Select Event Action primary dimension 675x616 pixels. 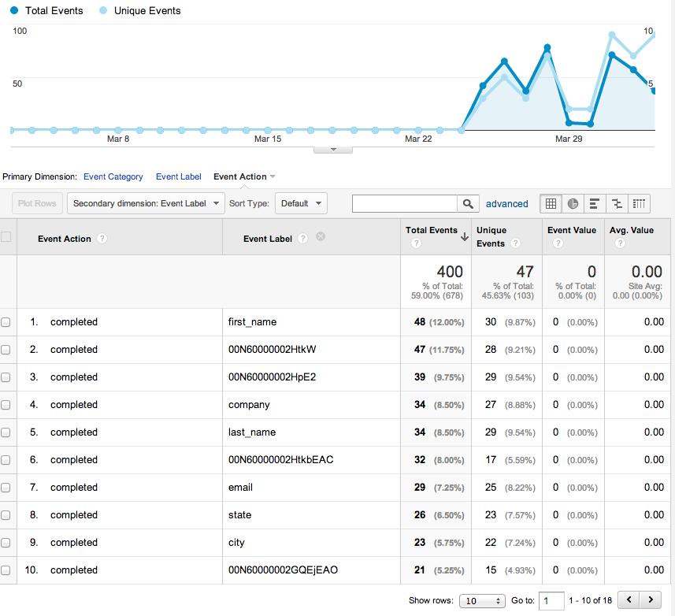[239, 176]
